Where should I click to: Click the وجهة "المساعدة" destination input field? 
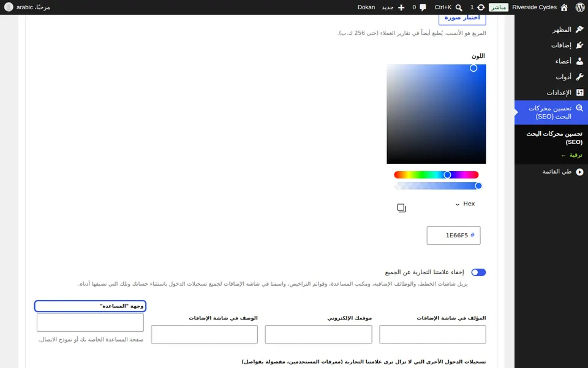[x=90, y=323]
